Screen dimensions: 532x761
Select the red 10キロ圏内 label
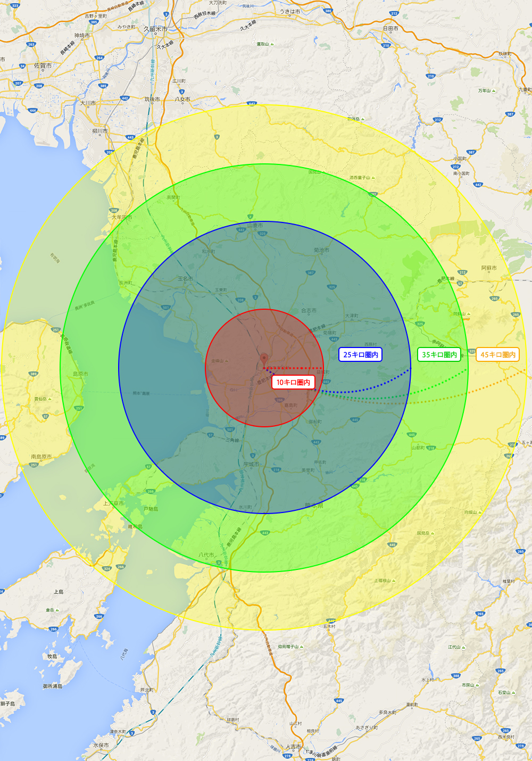coord(293,382)
